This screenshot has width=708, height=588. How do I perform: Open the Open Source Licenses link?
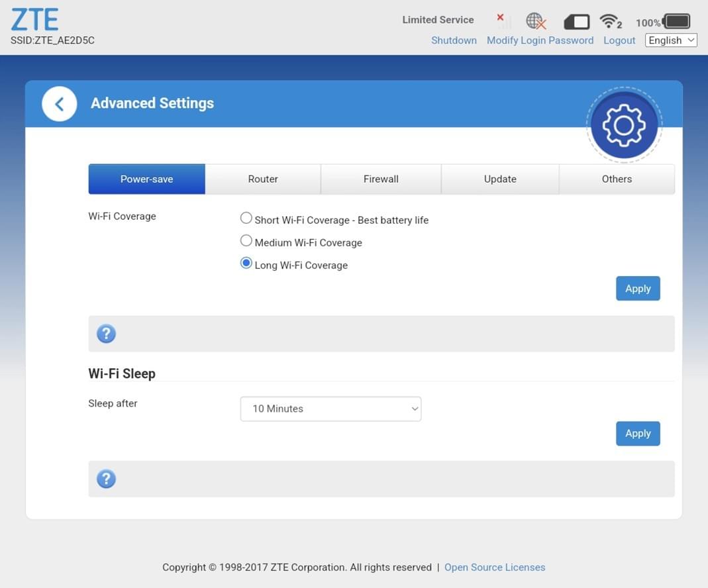(495, 567)
